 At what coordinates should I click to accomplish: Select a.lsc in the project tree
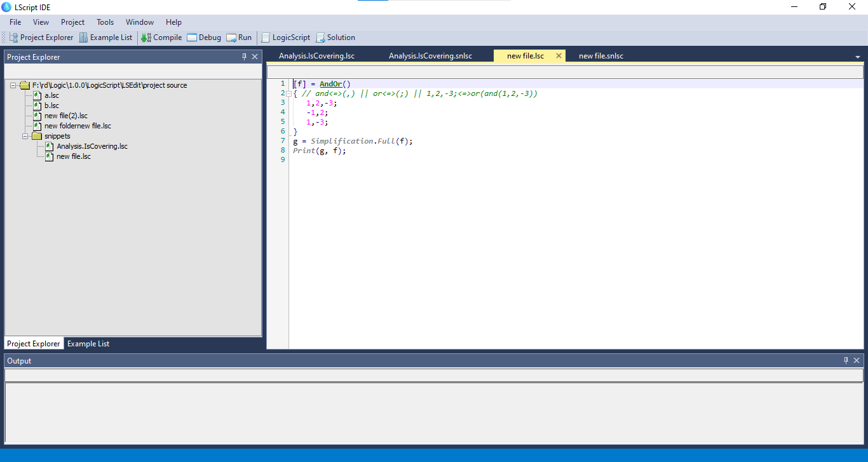click(x=51, y=95)
